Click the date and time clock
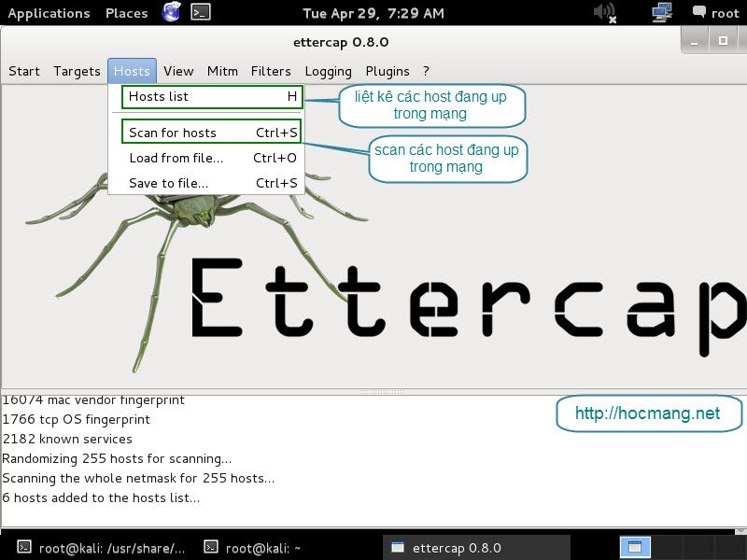This screenshot has height=560, width=747. (x=373, y=13)
